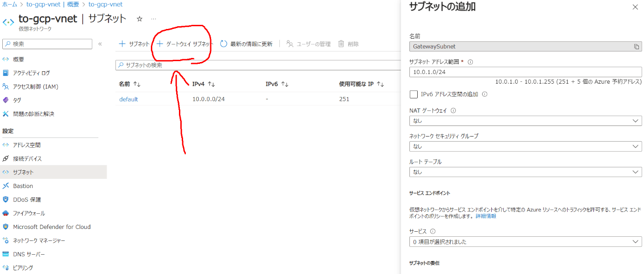Image resolution: width=644 pixels, height=274 pixels.
Task: Click info icon next to サービス label
Action: [x=433, y=231]
